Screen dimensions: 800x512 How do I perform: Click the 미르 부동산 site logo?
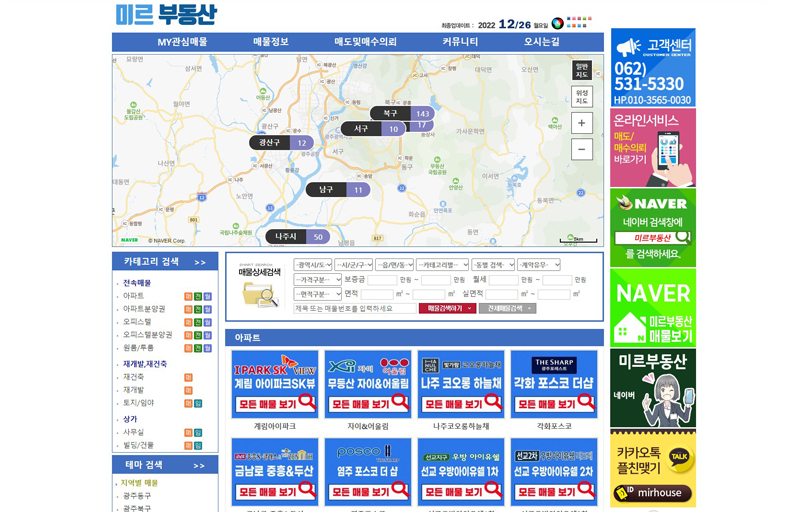pos(166,14)
